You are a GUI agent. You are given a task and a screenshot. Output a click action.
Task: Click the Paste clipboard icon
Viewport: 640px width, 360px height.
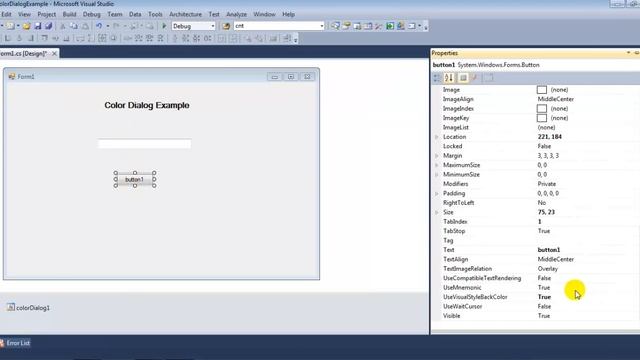[85, 26]
